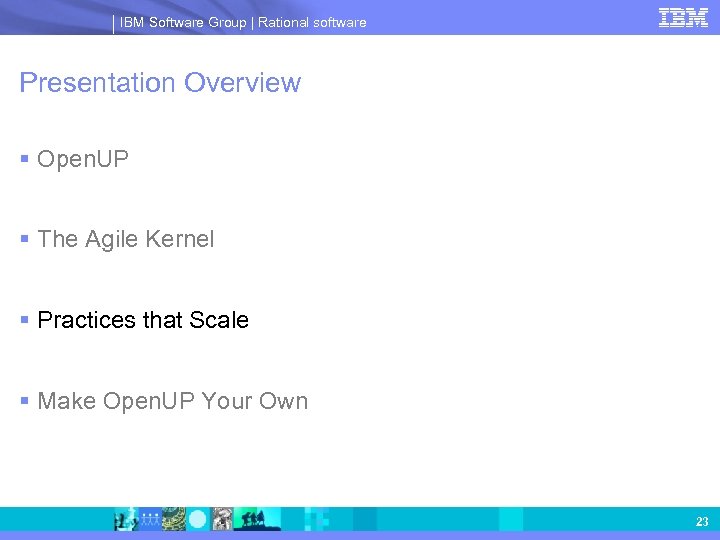Click the people figures image in the footer strip
Image resolution: width=720 pixels, height=540 pixels.
click(x=150, y=519)
